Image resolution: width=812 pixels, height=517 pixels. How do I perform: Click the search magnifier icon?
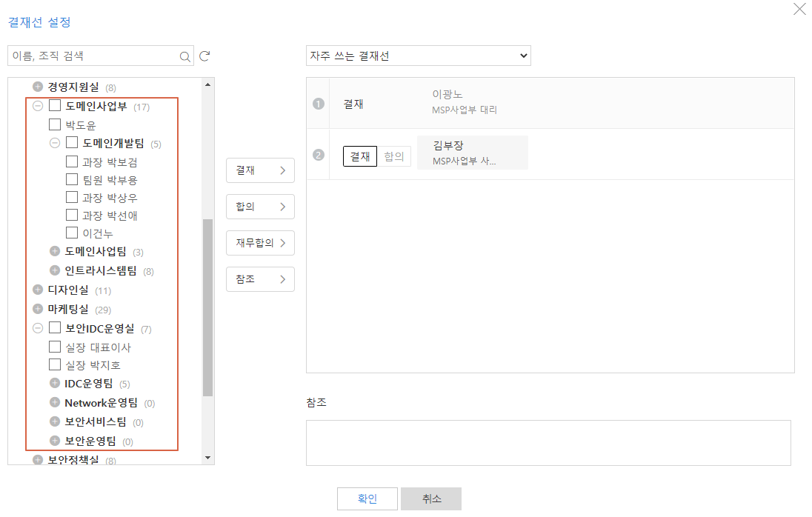coord(184,56)
